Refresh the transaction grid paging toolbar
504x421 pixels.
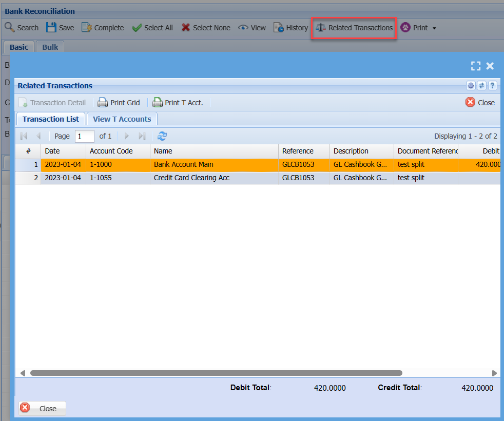click(162, 136)
